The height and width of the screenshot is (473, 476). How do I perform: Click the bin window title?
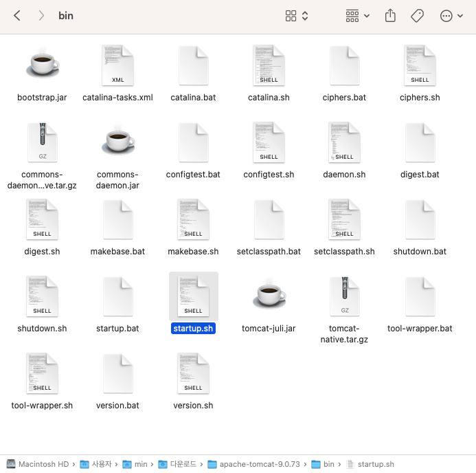(66, 16)
